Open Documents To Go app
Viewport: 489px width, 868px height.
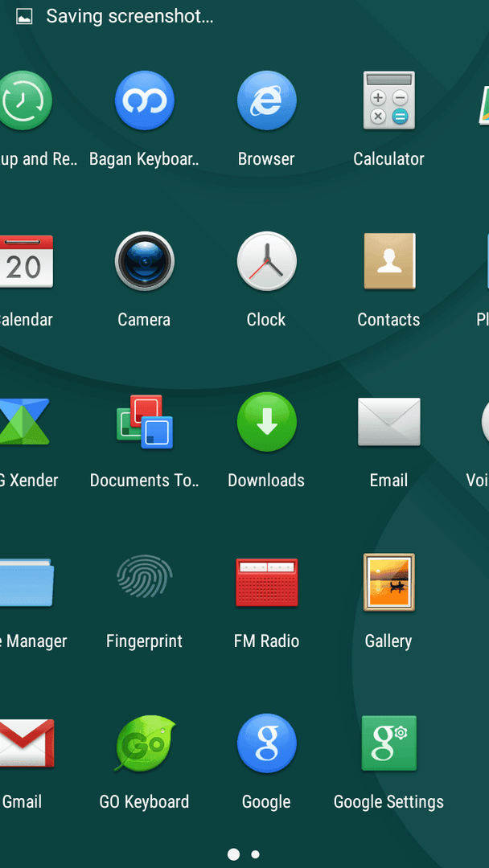coord(145,422)
